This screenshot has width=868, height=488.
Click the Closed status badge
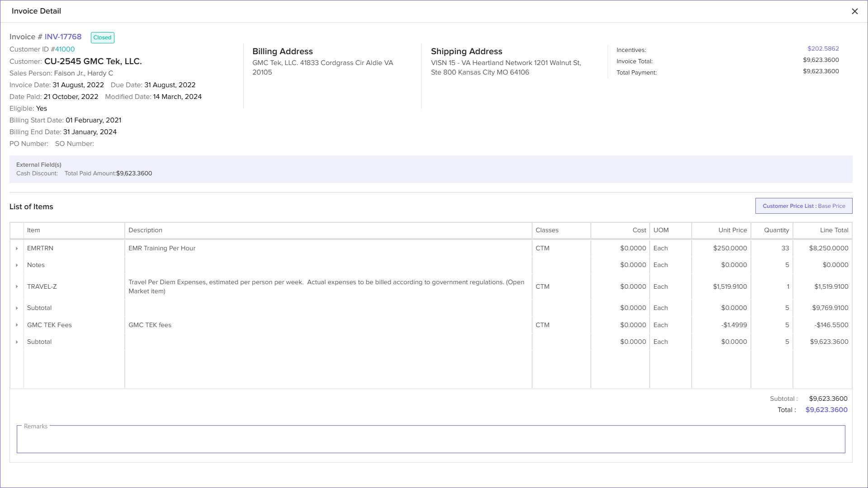pos(102,38)
